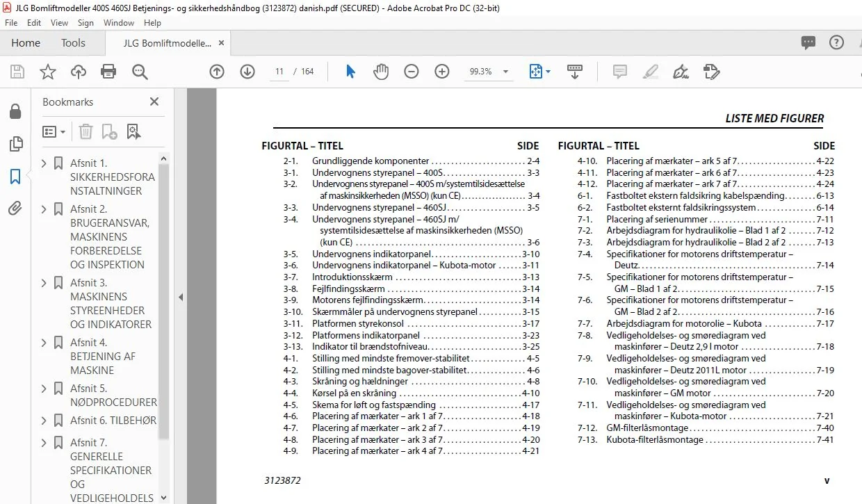
Task: Bookmark this file with star icon
Action: click(x=47, y=72)
